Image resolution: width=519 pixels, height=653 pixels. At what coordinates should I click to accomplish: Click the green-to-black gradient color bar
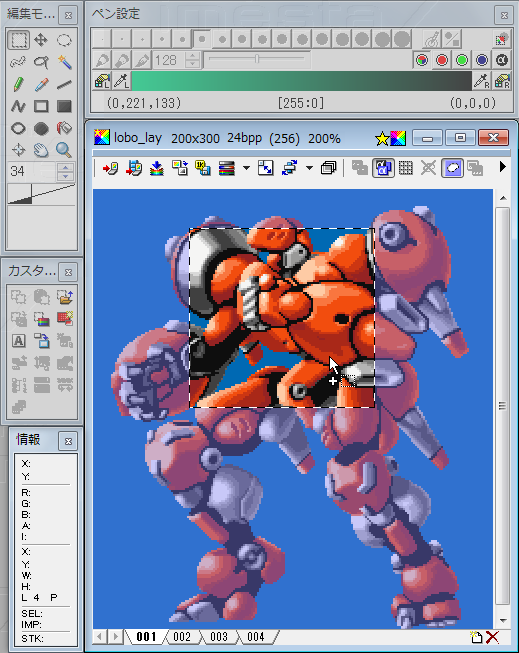click(302, 81)
